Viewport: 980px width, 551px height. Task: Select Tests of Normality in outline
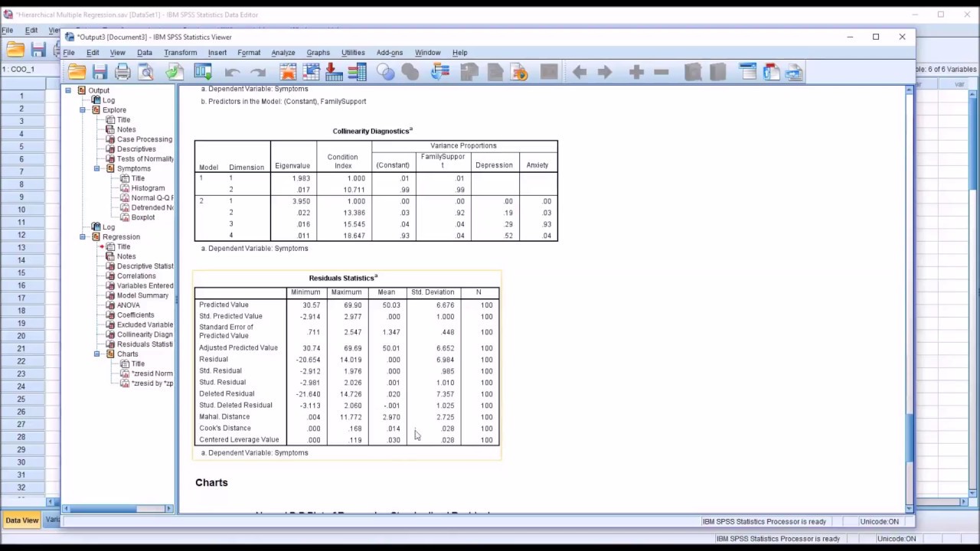coord(145,159)
